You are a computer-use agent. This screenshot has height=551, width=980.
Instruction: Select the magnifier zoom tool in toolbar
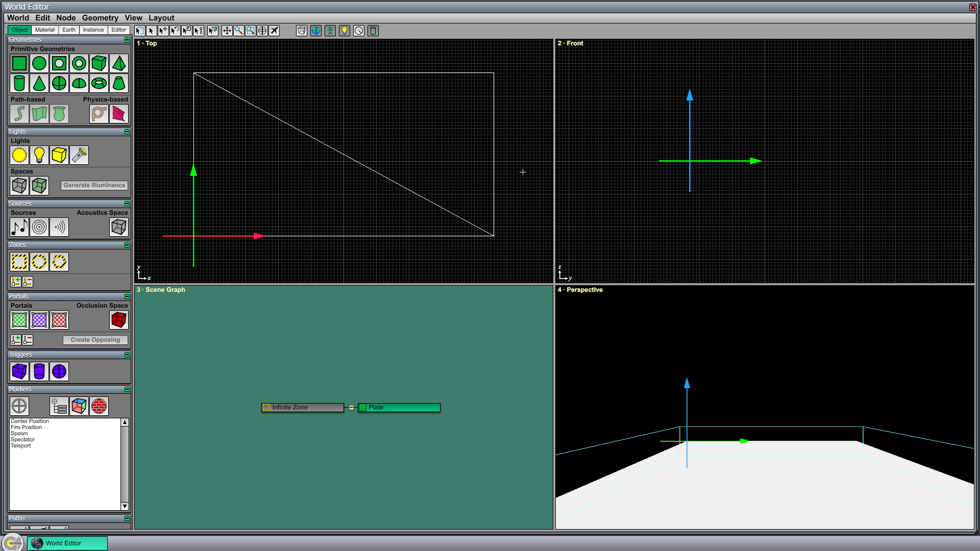coord(238,31)
